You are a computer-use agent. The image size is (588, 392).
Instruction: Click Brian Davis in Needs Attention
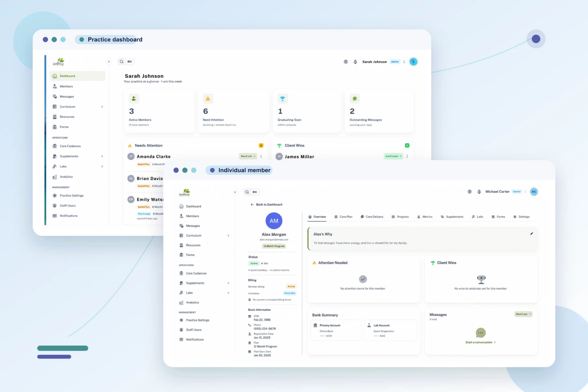pos(150,178)
